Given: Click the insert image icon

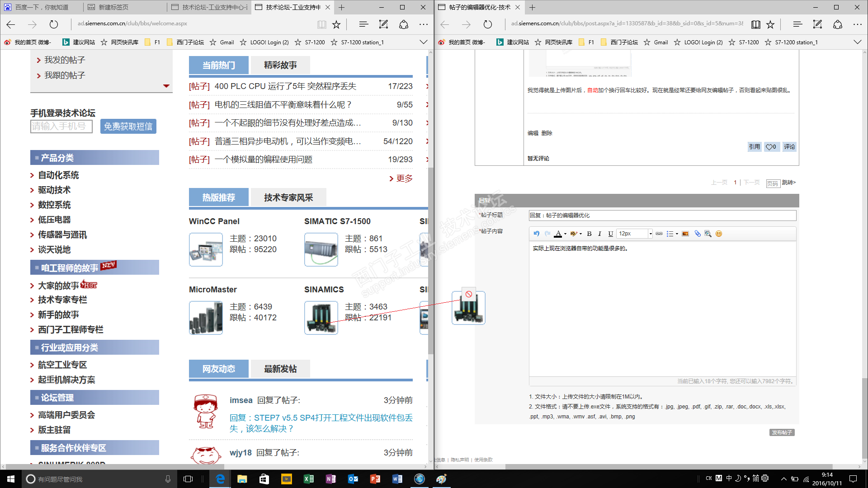Looking at the screenshot, I should tap(685, 234).
